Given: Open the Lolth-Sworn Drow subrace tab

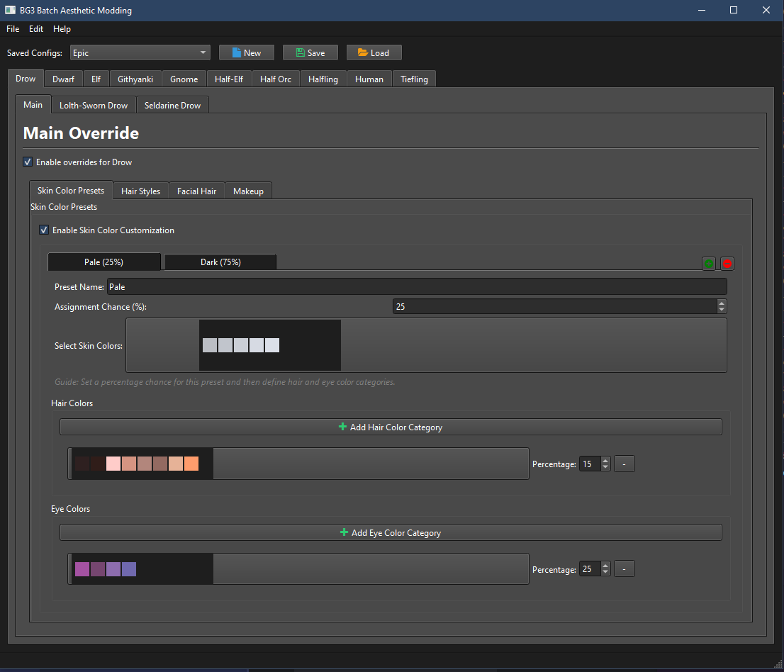Looking at the screenshot, I should point(94,105).
